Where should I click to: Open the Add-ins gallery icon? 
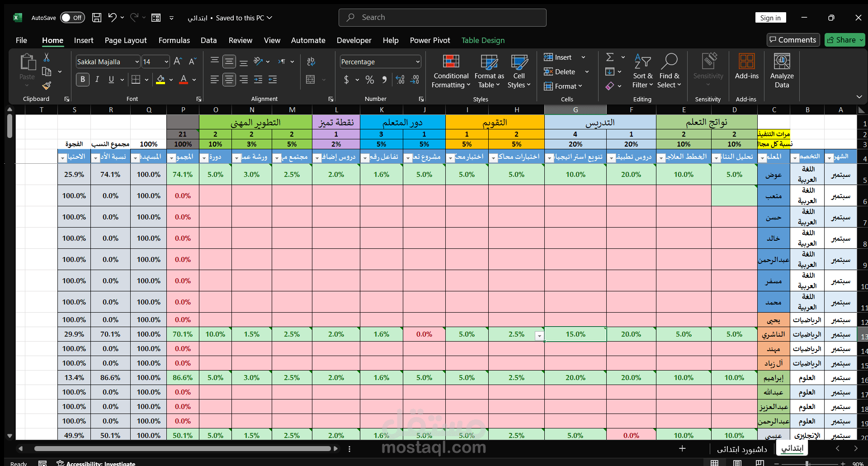pyautogui.click(x=747, y=67)
